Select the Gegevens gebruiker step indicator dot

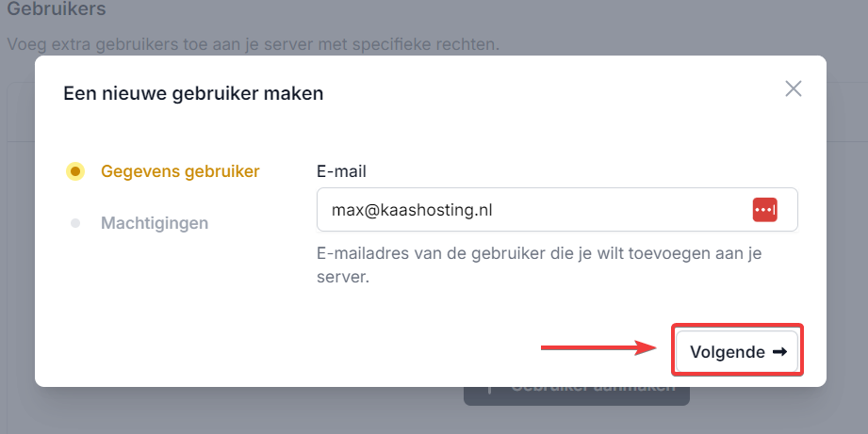pyautogui.click(x=75, y=171)
